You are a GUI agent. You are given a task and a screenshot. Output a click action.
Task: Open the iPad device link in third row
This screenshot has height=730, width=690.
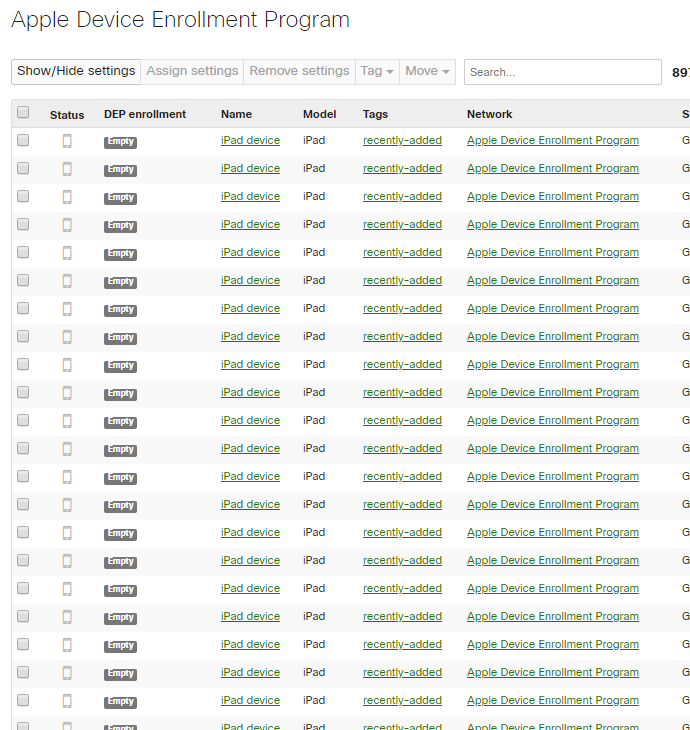click(250, 196)
